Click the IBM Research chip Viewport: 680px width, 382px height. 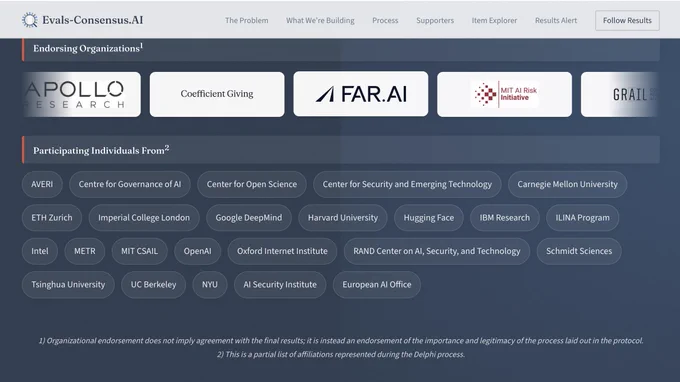(x=505, y=218)
